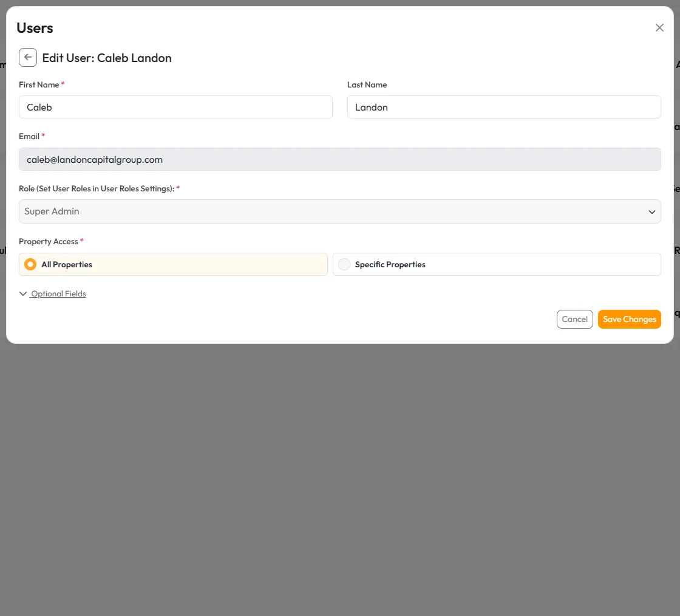Select the All Properties radio option
Screen dimensions: 680x616
[x=173, y=264]
